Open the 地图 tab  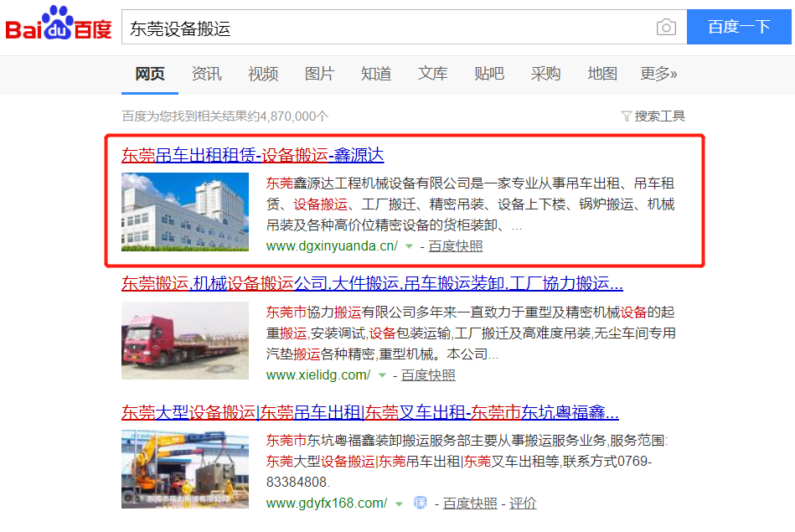(x=601, y=74)
